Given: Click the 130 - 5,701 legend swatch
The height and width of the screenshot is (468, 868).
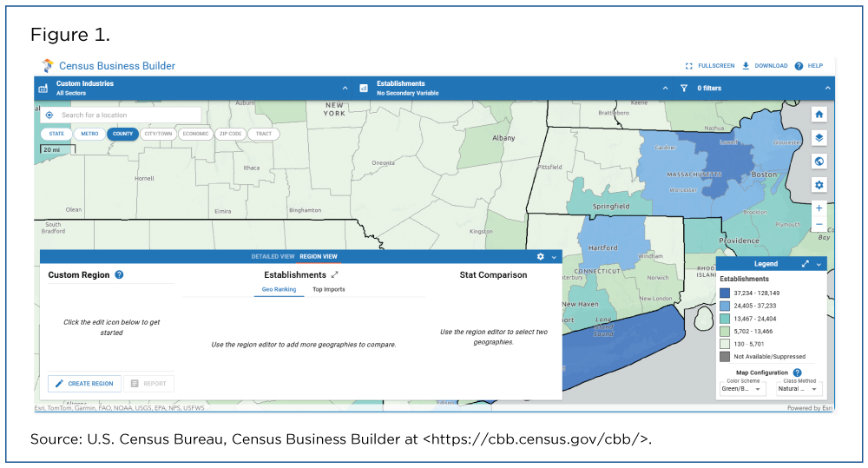Looking at the screenshot, I should coord(725,344).
